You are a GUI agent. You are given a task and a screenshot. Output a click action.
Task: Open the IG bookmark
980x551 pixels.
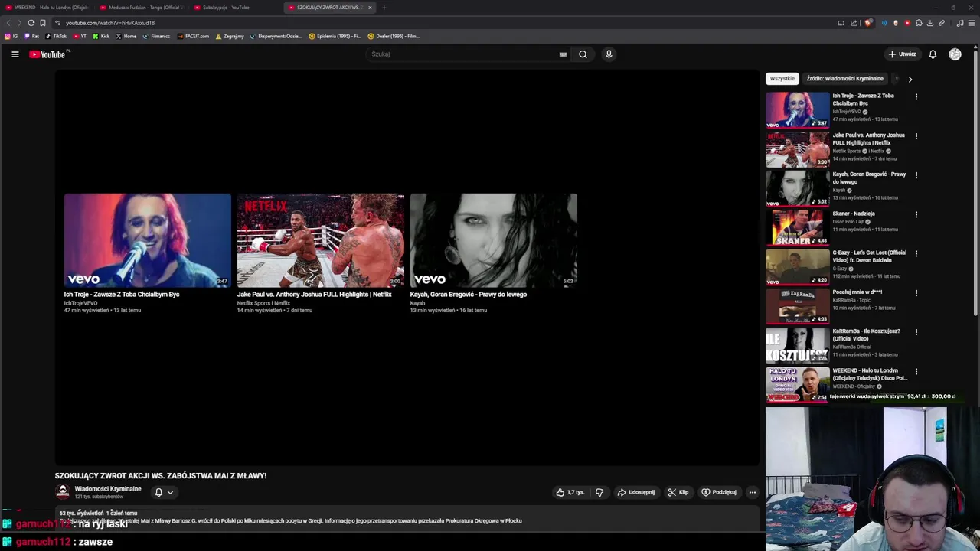[x=11, y=36]
